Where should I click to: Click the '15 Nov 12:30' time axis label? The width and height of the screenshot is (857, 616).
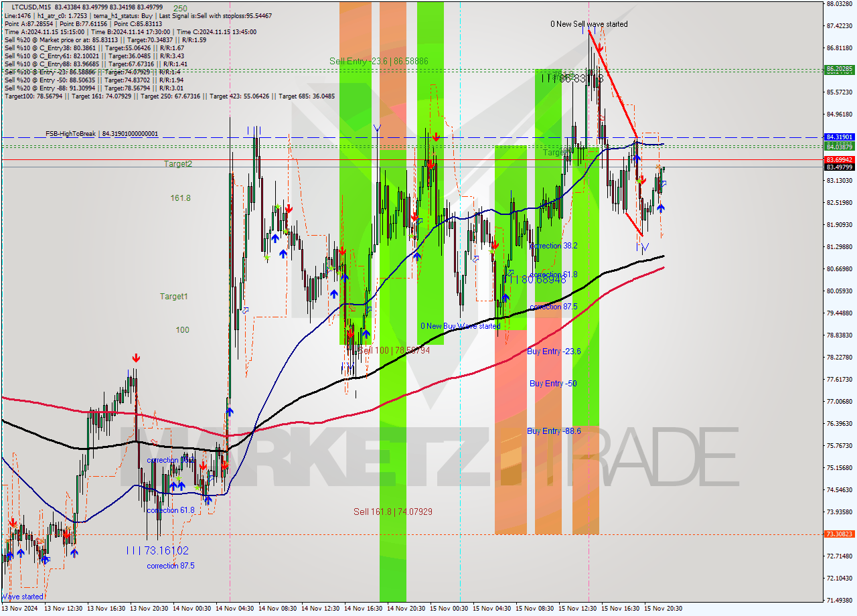[577, 609]
